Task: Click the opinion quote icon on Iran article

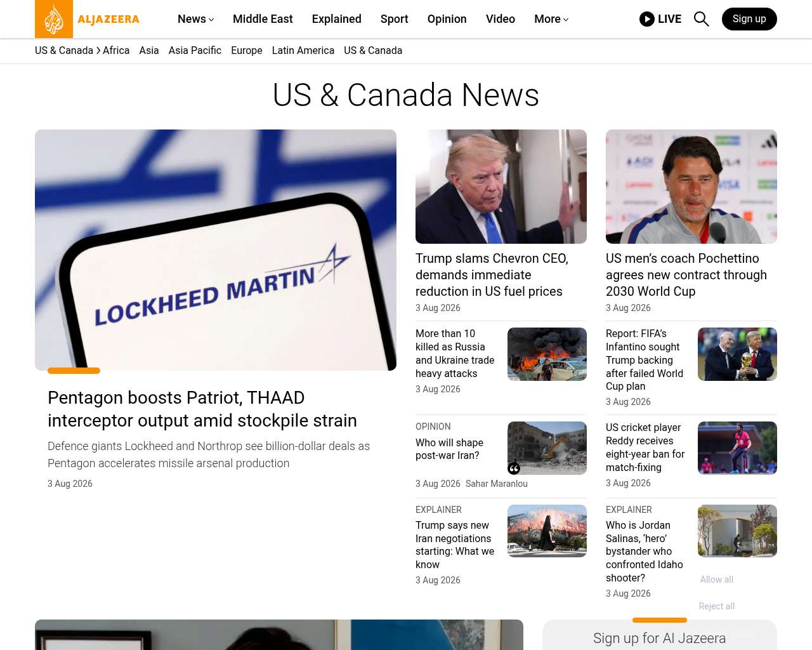Action: [514, 468]
